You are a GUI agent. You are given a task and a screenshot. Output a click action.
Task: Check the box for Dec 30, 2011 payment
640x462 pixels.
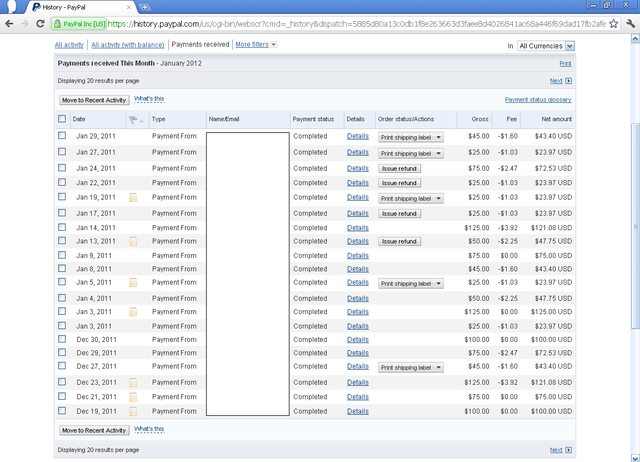[x=62, y=339]
